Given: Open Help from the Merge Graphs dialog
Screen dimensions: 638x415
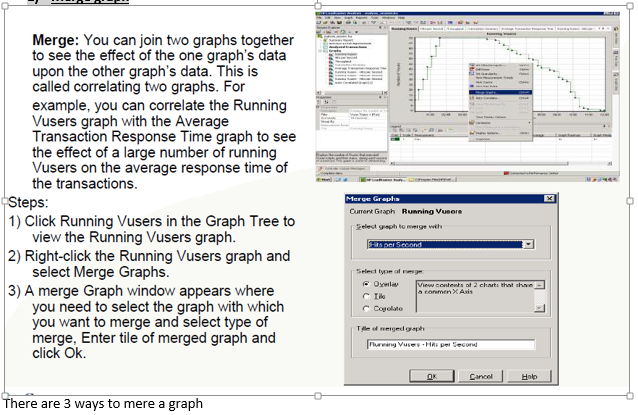Looking at the screenshot, I should pos(529,376).
